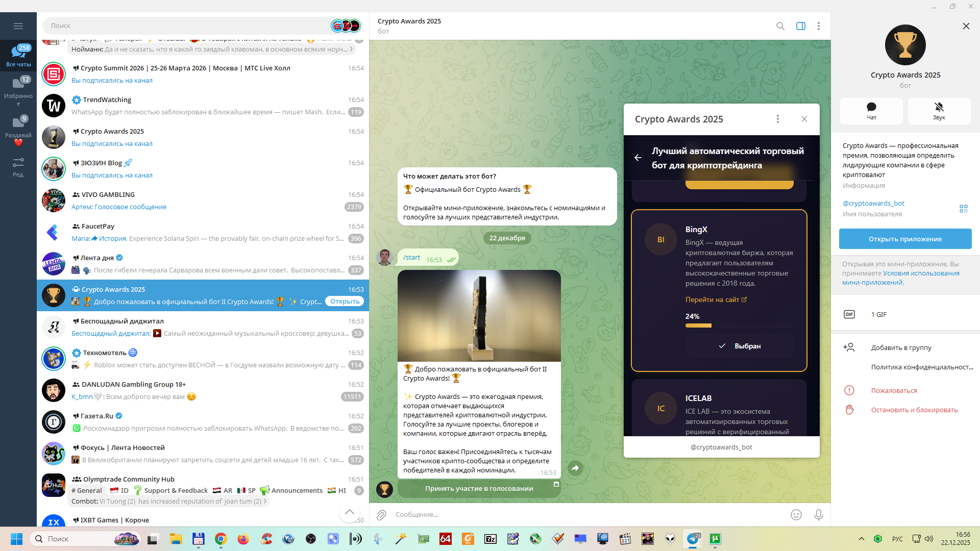Go back with mini-app arrow
The image size is (980, 551).
(638, 158)
